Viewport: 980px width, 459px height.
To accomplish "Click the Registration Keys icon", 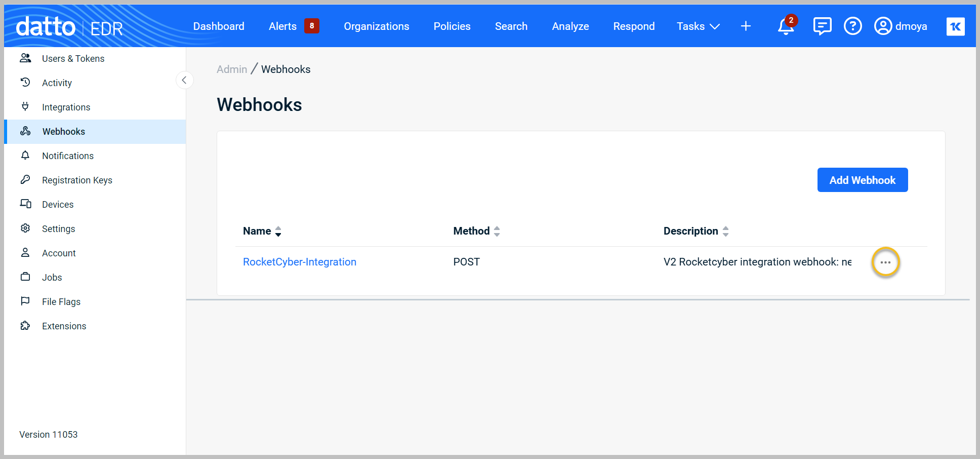I will (25, 180).
